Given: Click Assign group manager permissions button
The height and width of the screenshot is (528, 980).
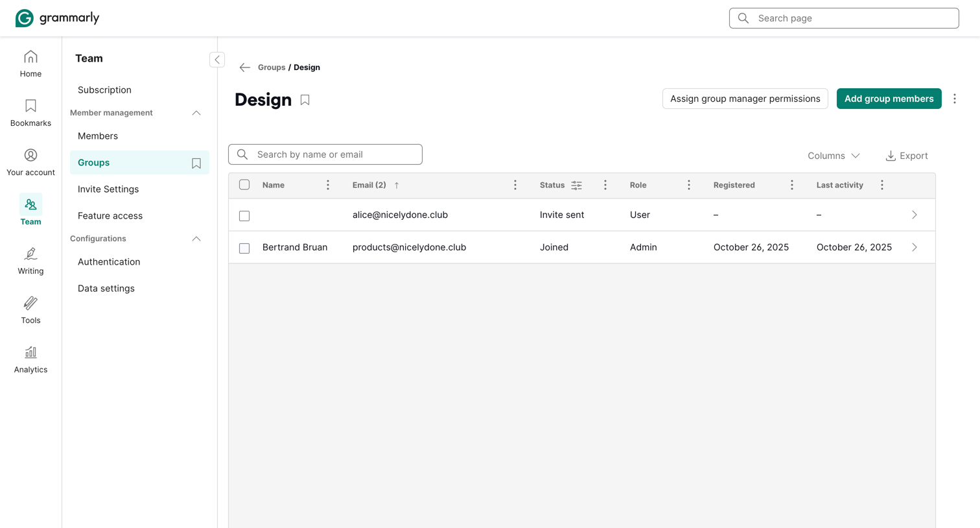Looking at the screenshot, I should [745, 99].
